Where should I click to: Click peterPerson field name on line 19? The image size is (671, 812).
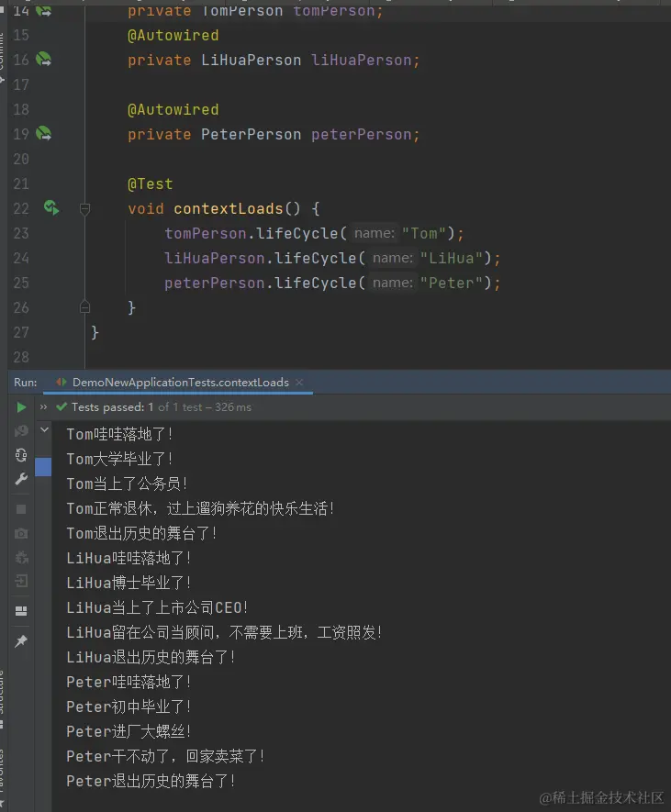(361, 135)
